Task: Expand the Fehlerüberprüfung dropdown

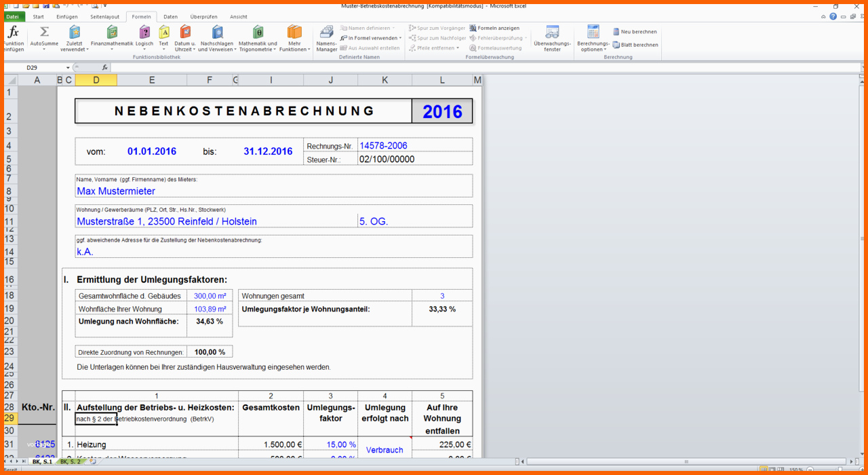Action: point(526,38)
